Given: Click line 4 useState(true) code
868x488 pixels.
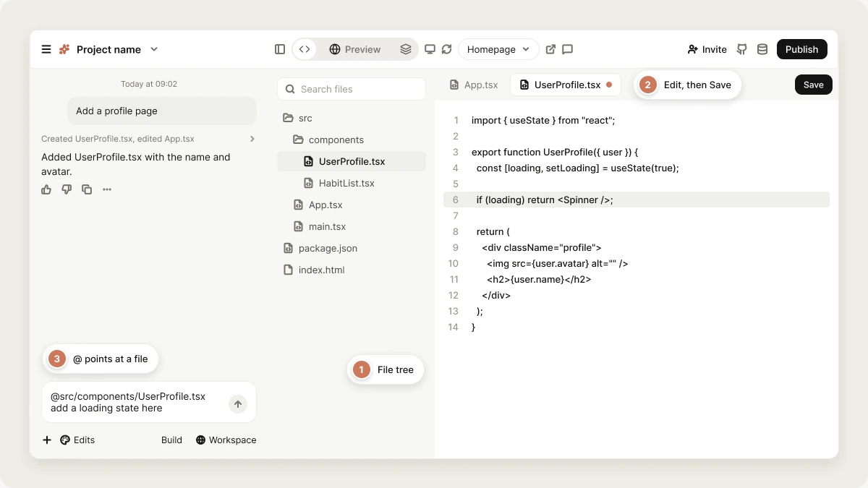Looking at the screenshot, I should click(577, 168).
